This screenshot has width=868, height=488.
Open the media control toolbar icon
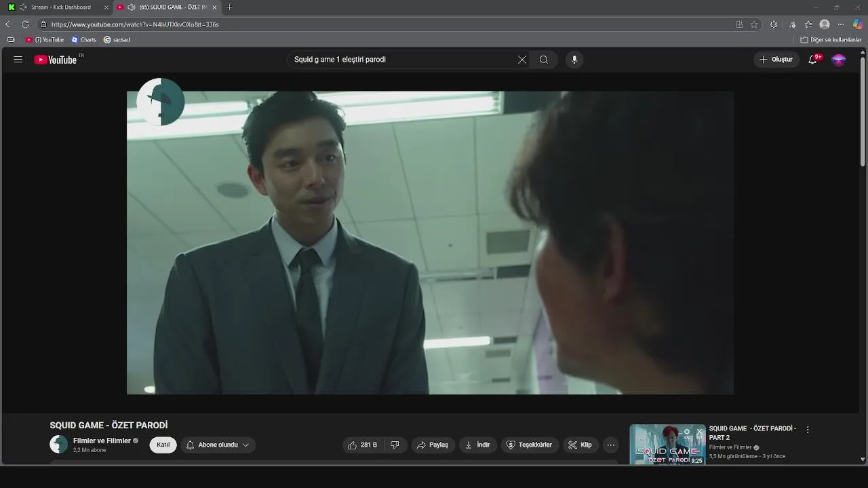tap(793, 24)
